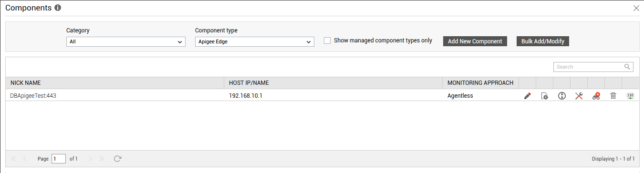Viewport: 644px width, 173px height.
Task: Open the page-with-gear configure tests icon
Action: coord(544,96)
